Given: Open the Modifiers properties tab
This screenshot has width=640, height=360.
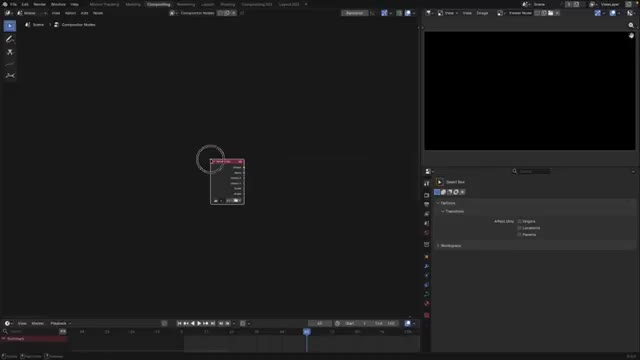Looking at the screenshot, I should click(427, 266).
